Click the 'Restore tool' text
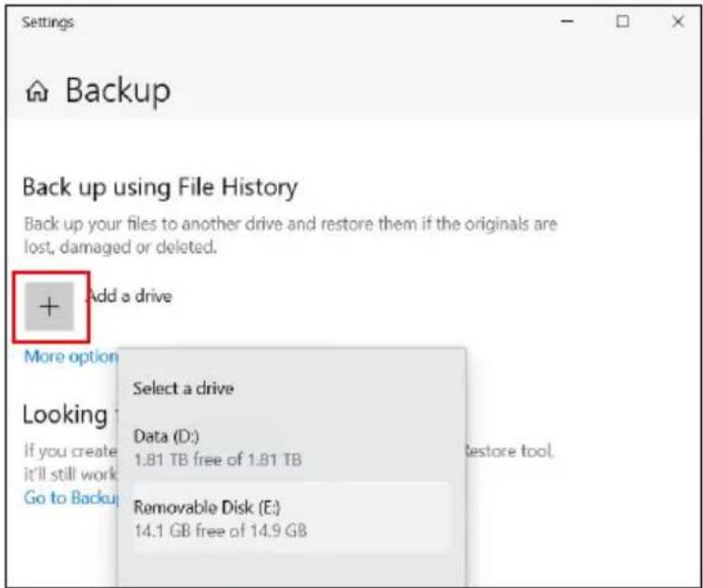Screen dimensions: 703x588 pyautogui.click(x=508, y=451)
